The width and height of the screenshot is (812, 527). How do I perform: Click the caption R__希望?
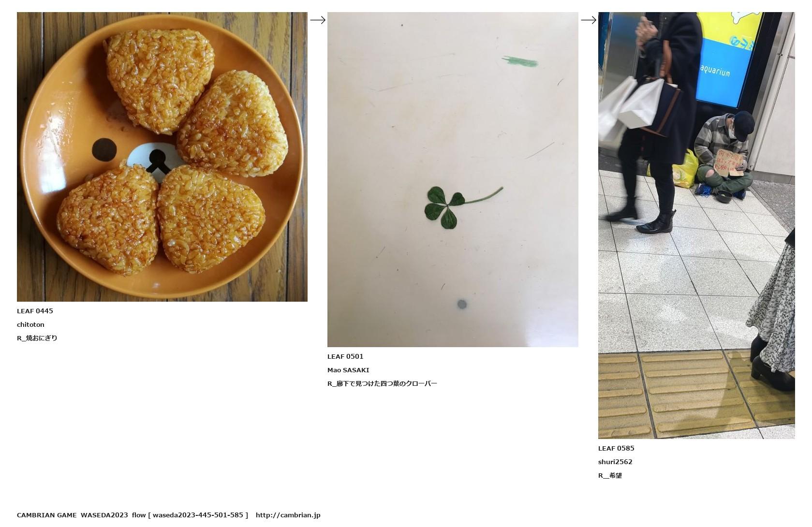point(610,475)
